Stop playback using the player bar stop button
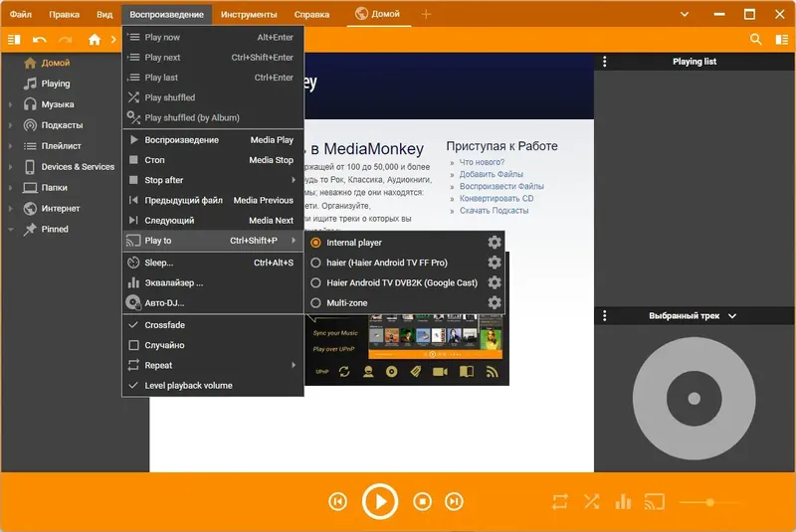This screenshot has height=532, width=796. (x=422, y=501)
